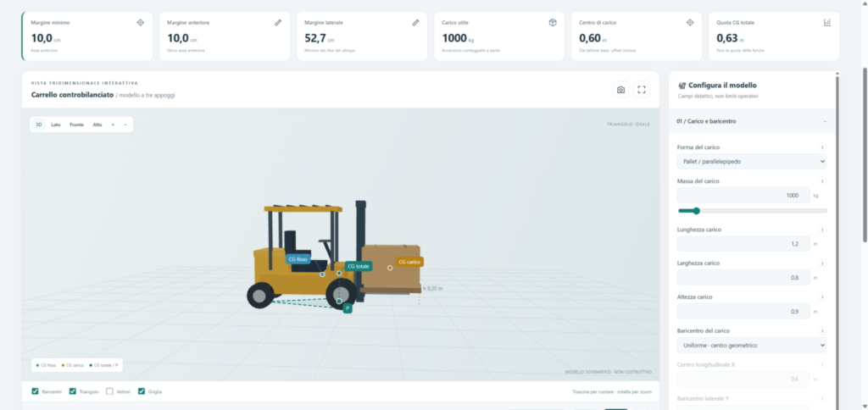Click the TRIANGOLO IDEALE label
Screen dimensions: 868x410
[x=628, y=125]
